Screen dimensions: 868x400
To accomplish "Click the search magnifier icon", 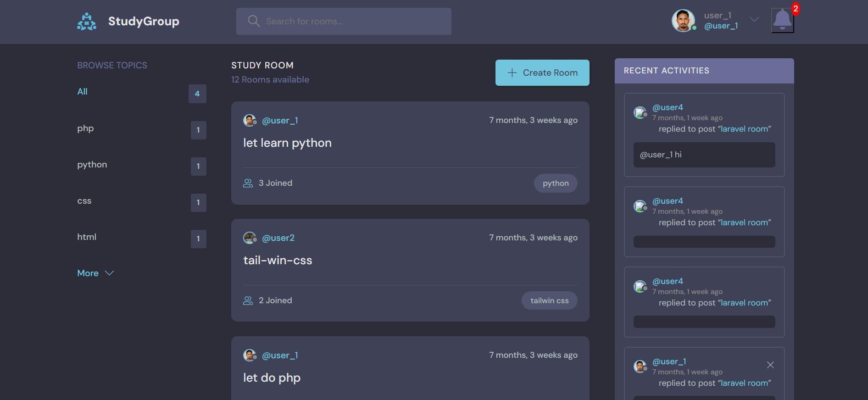I will pyautogui.click(x=254, y=21).
